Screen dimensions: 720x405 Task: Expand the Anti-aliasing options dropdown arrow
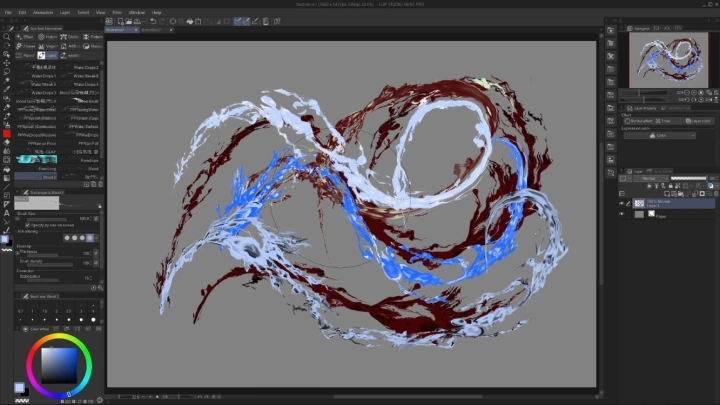click(x=96, y=238)
